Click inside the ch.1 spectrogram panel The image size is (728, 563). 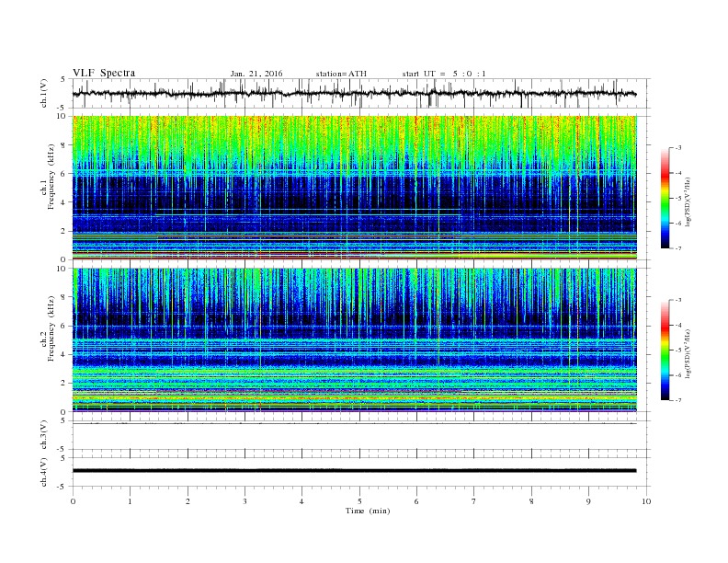click(354, 188)
